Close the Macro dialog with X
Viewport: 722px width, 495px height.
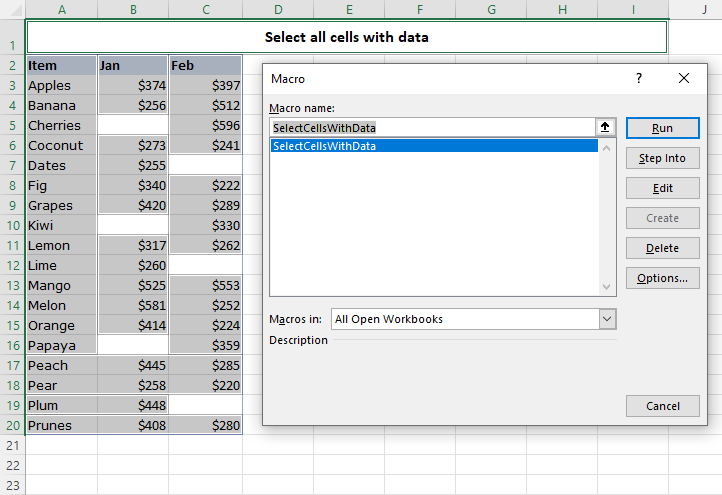click(x=684, y=78)
